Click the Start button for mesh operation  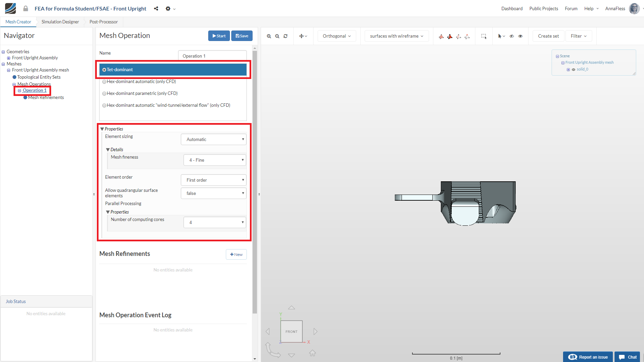(x=219, y=36)
